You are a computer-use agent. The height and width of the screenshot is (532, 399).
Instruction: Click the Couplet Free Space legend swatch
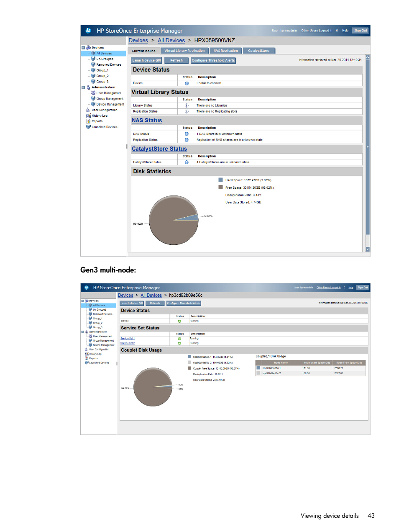[189, 368]
